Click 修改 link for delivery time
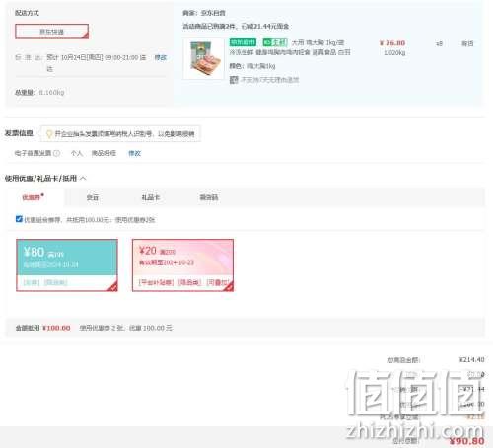Viewport: 493px width, 448px height. (x=161, y=57)
